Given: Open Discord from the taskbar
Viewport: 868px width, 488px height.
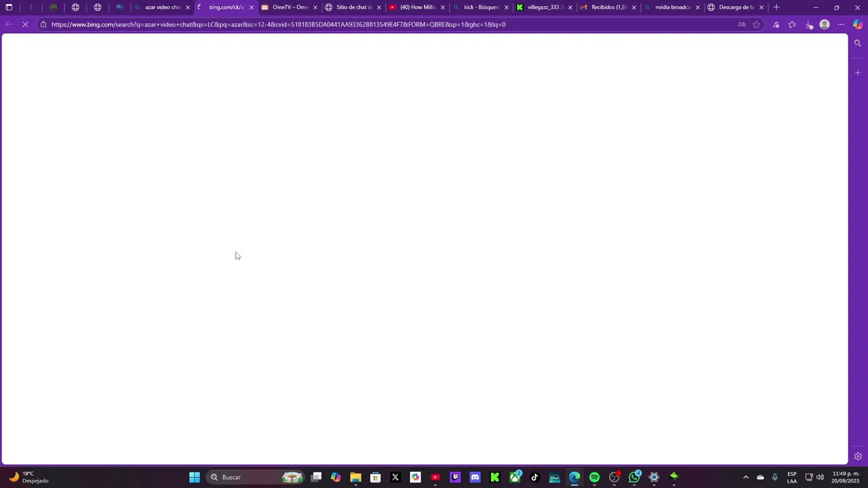Looking at the screenshot, I should tap(475, 477).
